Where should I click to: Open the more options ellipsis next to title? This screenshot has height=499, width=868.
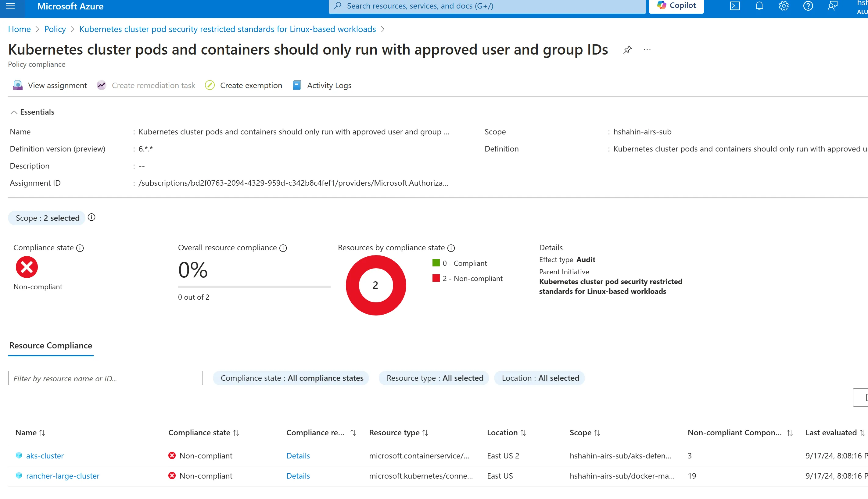[x=647, y=50]
